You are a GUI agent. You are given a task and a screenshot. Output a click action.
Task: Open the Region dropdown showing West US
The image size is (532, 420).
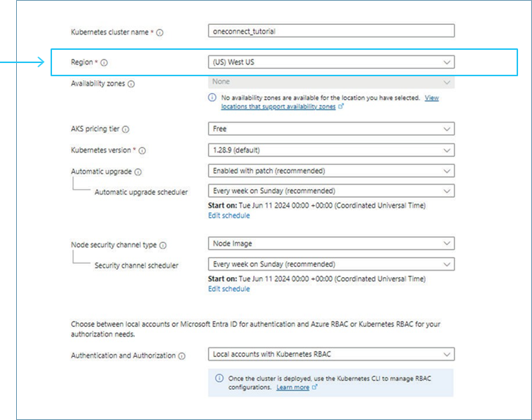point(330,62)
